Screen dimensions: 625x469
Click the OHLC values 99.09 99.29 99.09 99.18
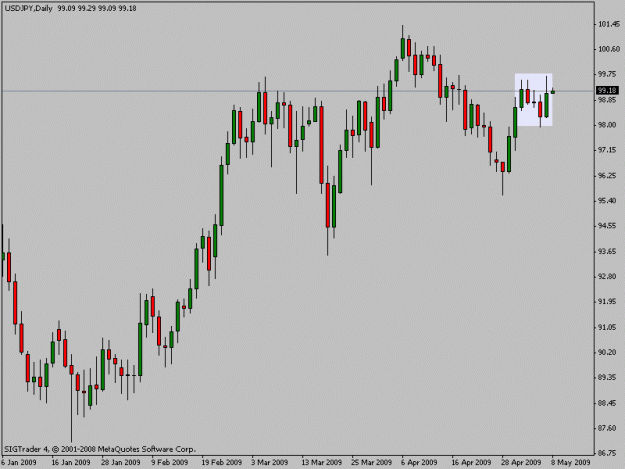97,8
